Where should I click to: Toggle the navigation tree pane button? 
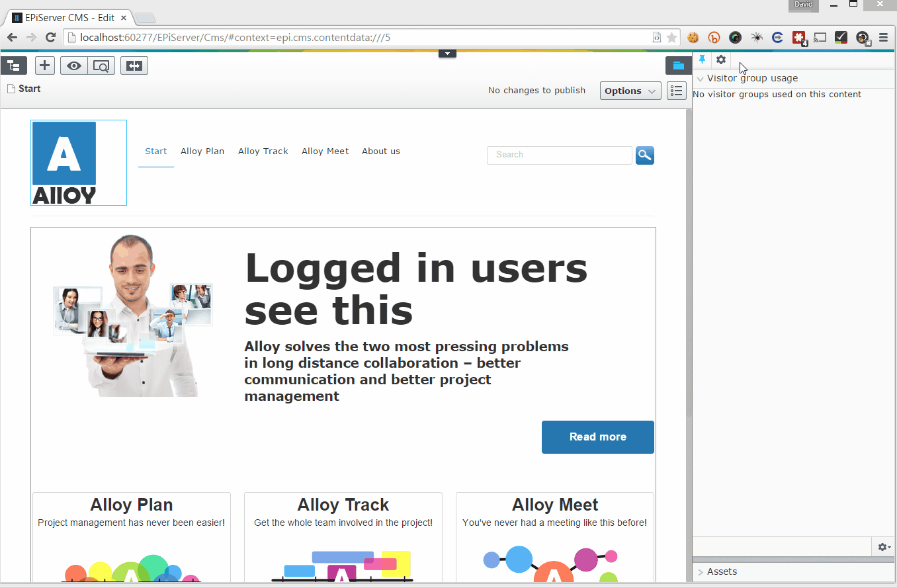[x=14, y=65]
